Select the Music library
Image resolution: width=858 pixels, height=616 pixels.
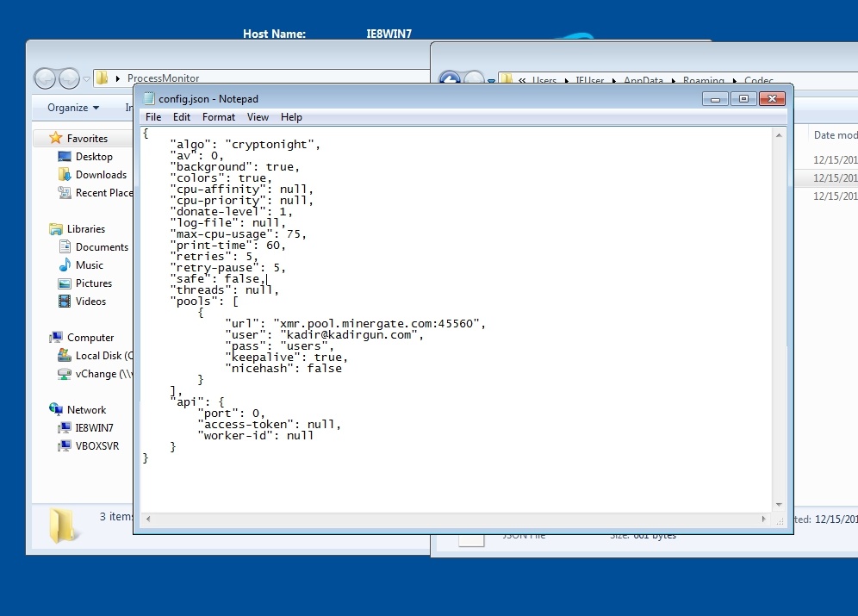click(x=90, y=264)
